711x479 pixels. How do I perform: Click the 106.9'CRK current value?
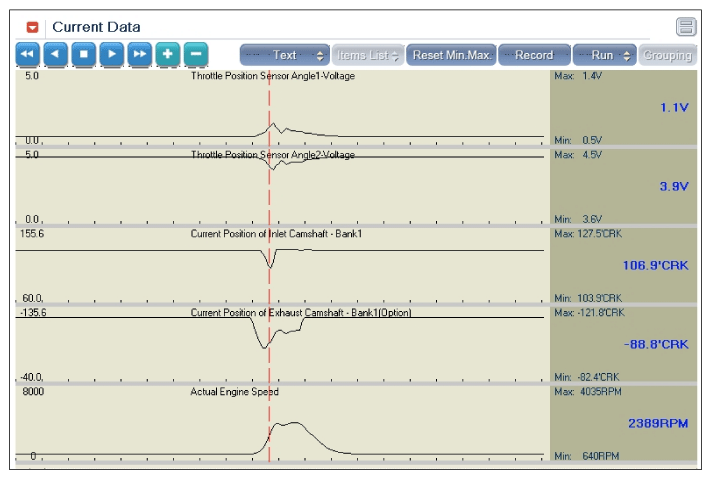click(x=655, y=265)
